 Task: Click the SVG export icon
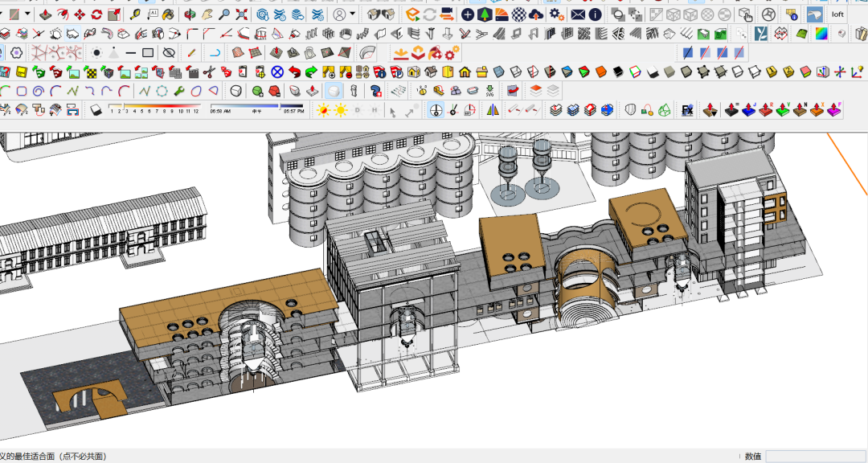489,90
